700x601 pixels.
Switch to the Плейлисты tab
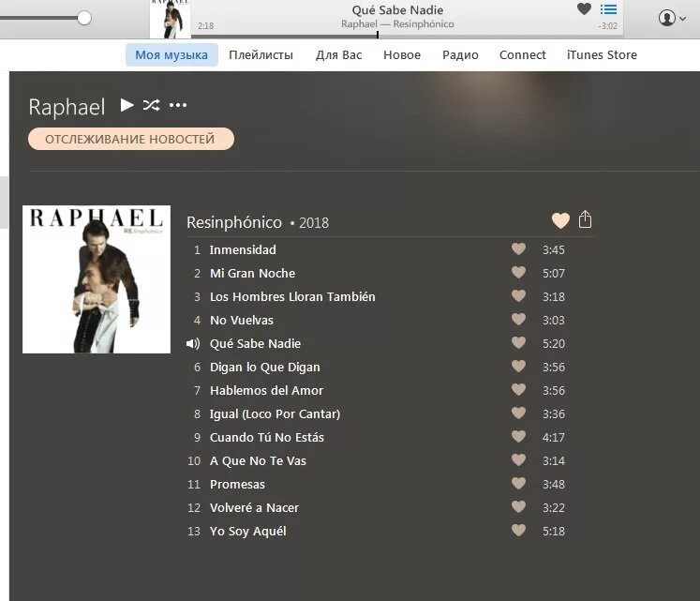tap(261, 55)
